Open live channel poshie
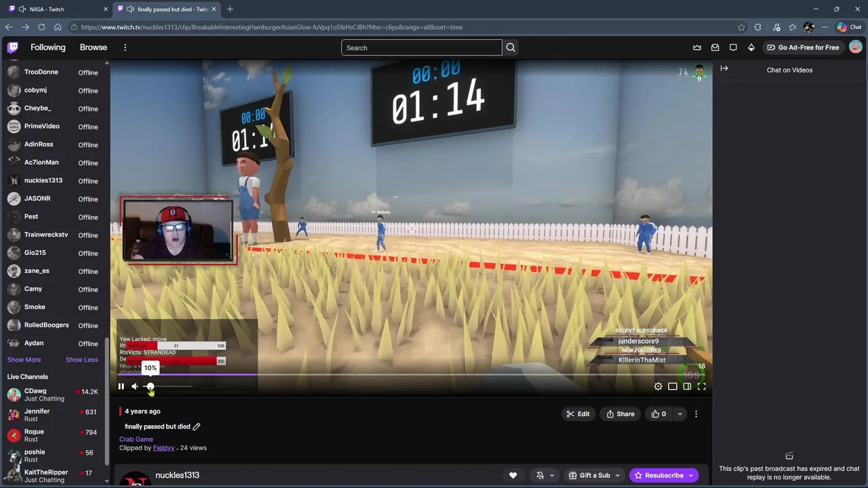Screen dimensions: 868x488 click(x=53, y=455)
